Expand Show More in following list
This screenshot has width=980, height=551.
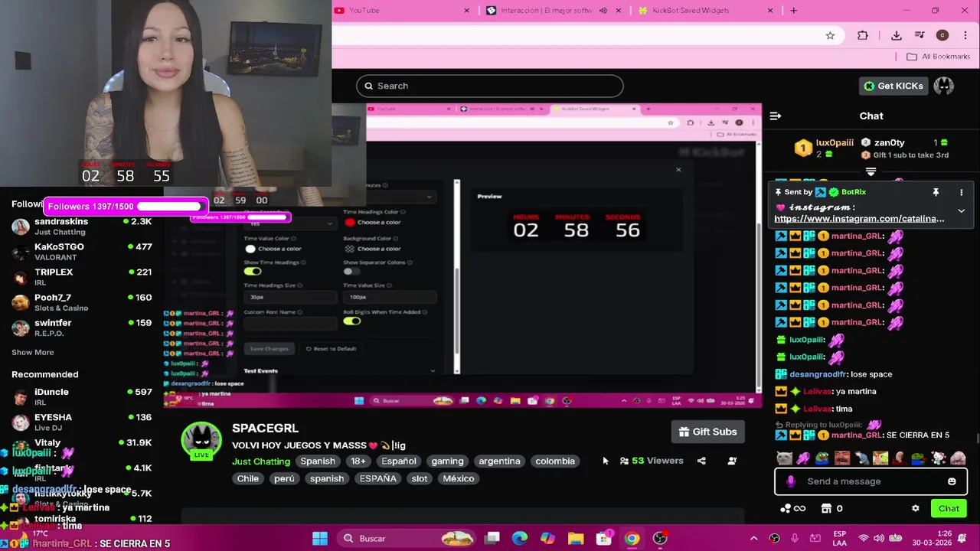tap(33, 352)
